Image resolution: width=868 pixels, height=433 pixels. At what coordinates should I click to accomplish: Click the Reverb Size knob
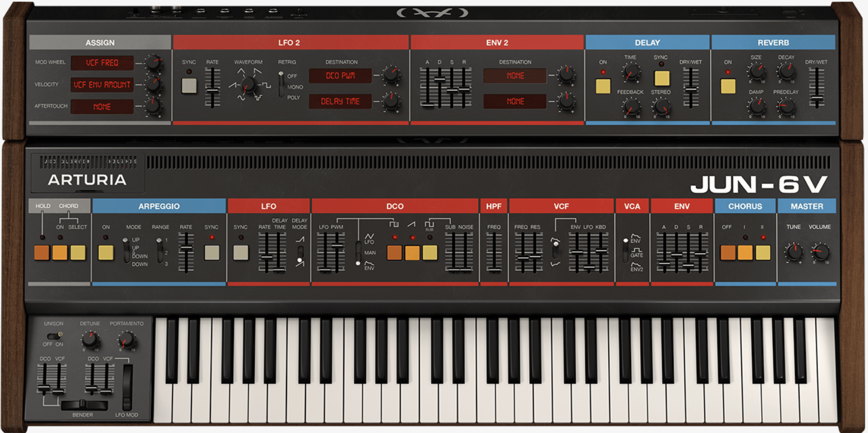click(756, 71)
